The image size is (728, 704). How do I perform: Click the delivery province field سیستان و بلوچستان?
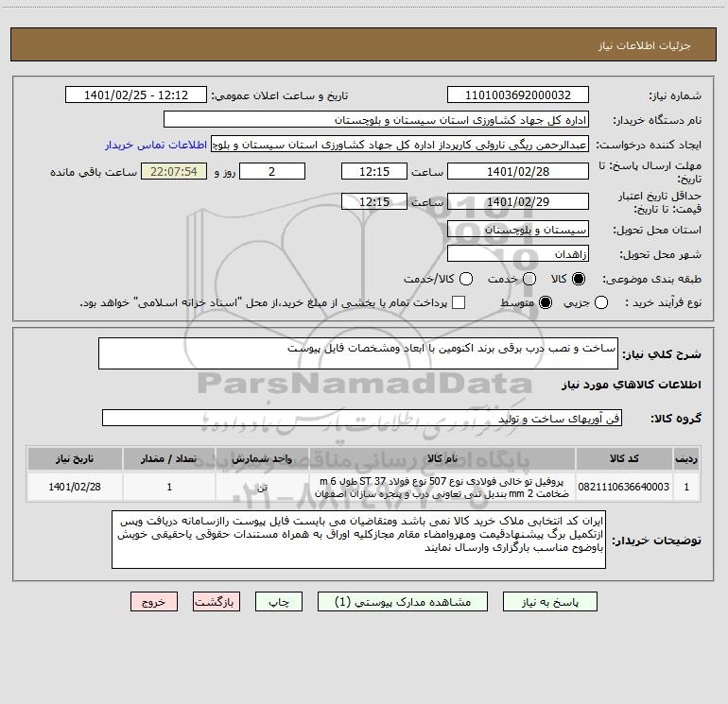(x=518, y=230)
